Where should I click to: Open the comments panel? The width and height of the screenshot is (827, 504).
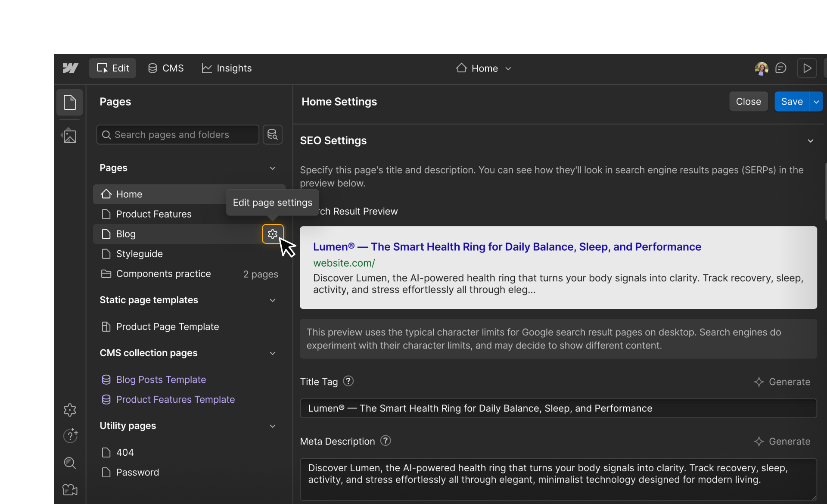pos(781,68)
